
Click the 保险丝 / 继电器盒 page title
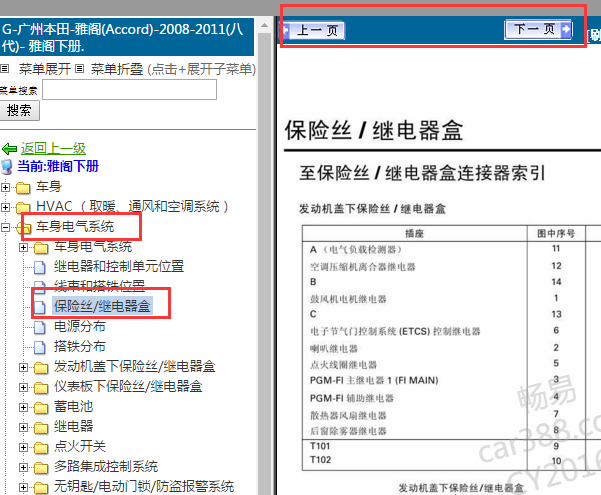[374, 130]
